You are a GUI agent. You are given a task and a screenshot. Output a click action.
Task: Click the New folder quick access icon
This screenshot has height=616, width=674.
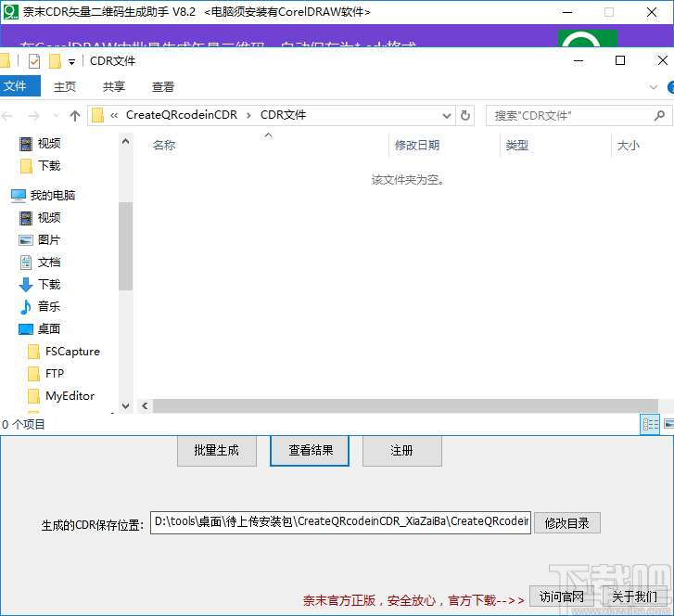point(55,61)
